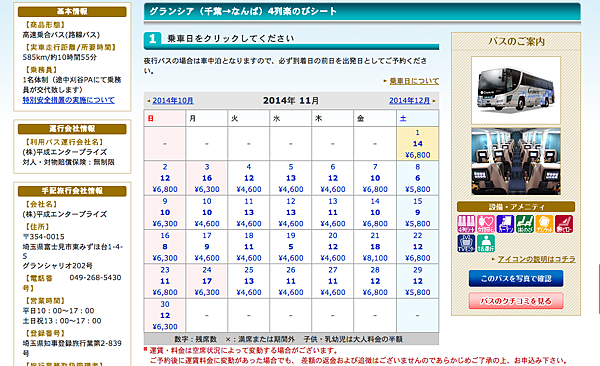Click the dark red pillow seat amenity icon

[x=564, y=224]
